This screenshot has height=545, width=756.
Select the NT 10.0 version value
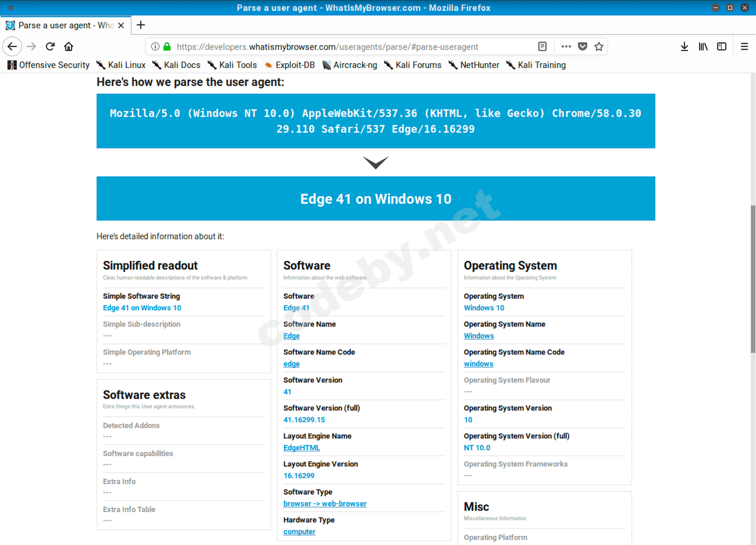pos(477,448)
